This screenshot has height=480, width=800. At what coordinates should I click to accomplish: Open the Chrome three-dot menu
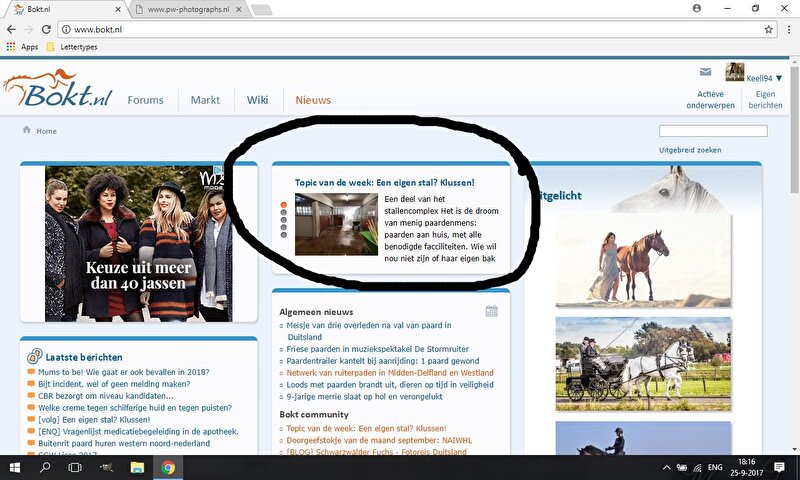pos(787,30)
